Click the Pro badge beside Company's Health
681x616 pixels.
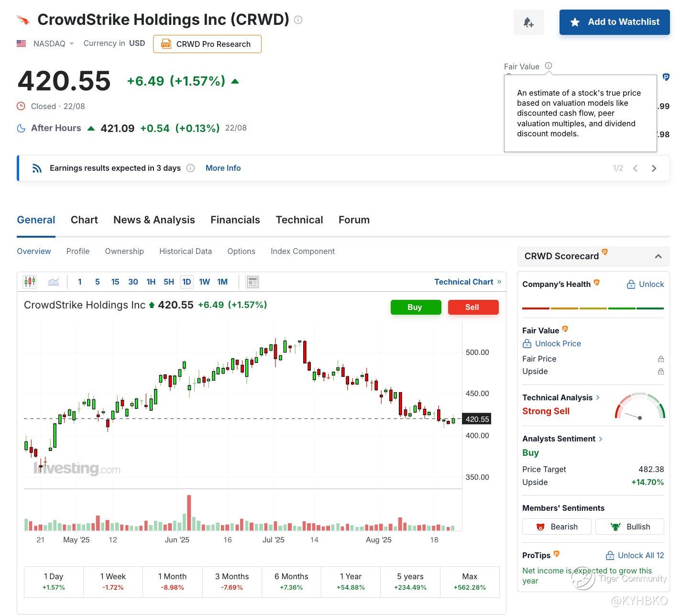[x=596, y=283]
